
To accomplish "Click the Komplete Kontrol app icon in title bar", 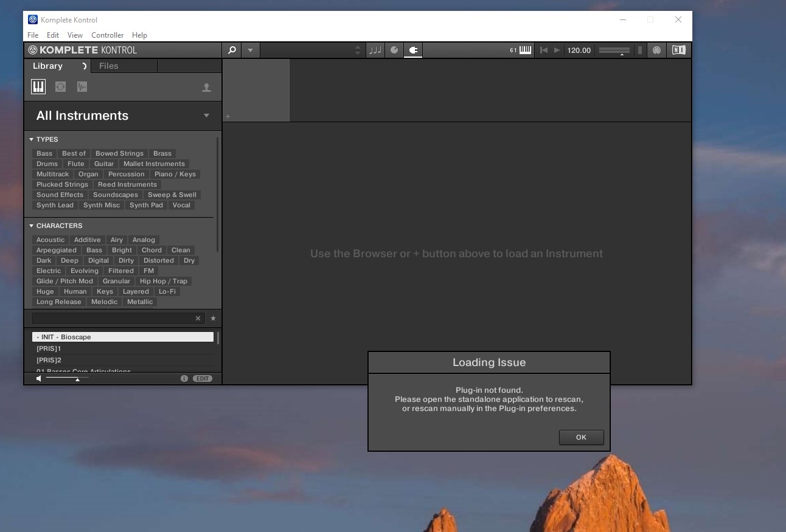I will point(33,19).
